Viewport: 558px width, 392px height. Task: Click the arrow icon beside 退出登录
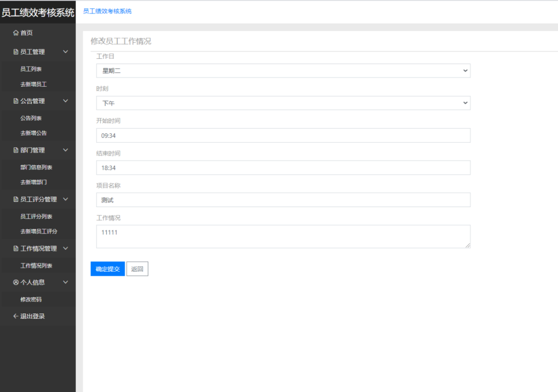[16, 316]
